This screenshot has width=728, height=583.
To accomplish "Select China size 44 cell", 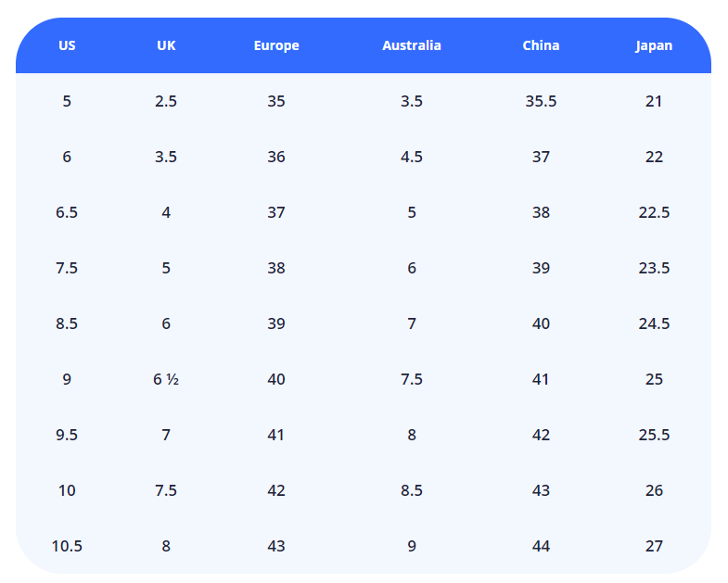I will click(x=541, y=546).
